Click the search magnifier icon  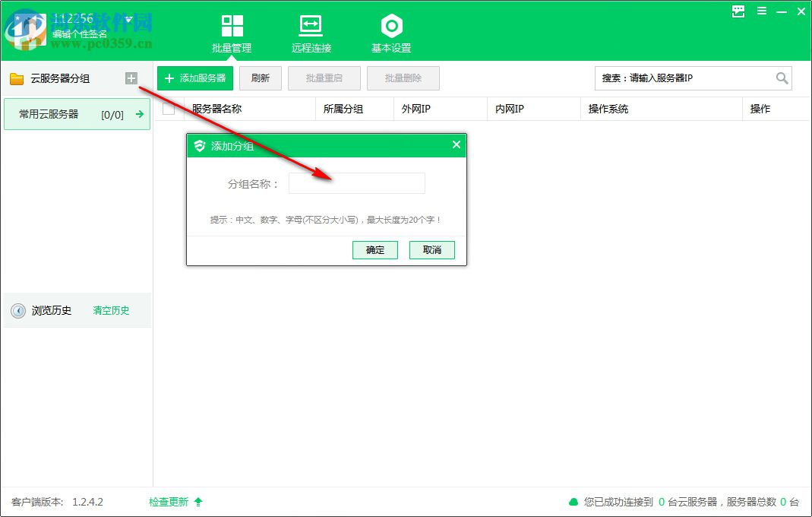pyautogui.click(x=782, y=78)
